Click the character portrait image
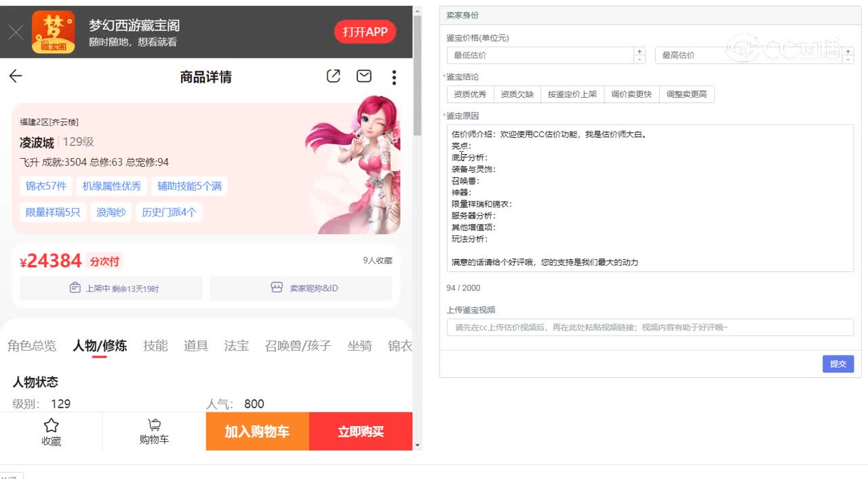The image size is (868, 479). tap(353, 164)
